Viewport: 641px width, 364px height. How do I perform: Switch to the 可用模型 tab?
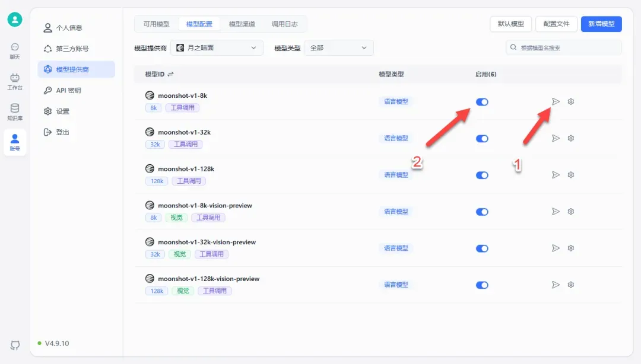156,24
